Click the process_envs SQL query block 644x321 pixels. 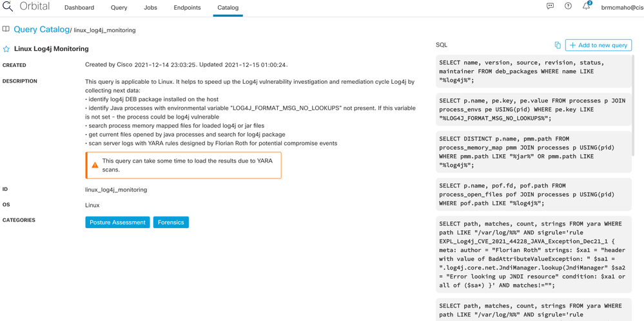coord(534,109)
